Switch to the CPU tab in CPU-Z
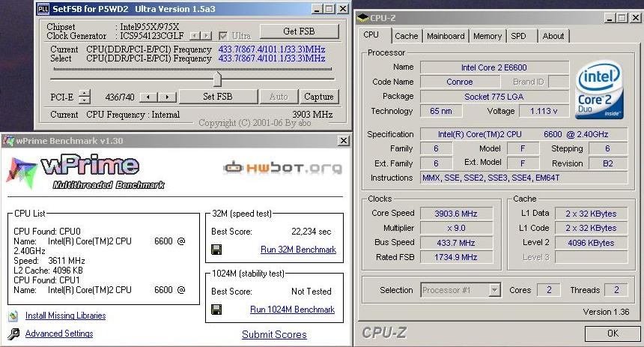Screen dimensions: 644x347 (x=371, y=35)
